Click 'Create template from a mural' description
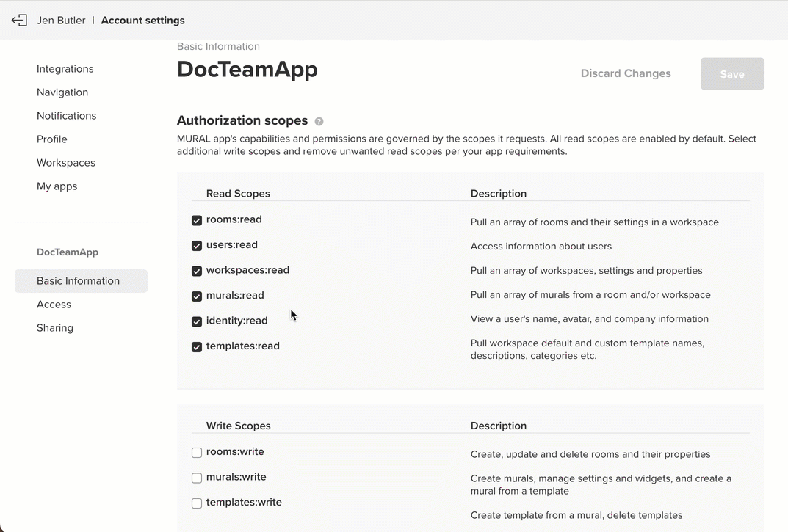 576,515
